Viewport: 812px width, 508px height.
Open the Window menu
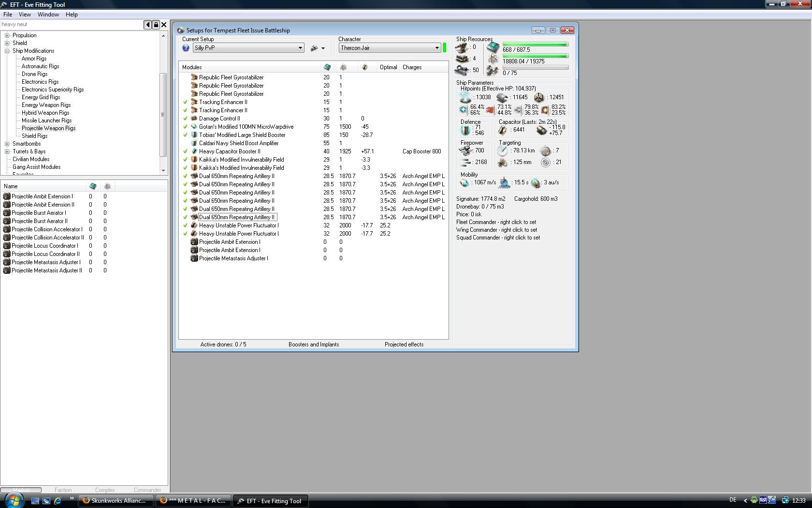coord(48,15)
